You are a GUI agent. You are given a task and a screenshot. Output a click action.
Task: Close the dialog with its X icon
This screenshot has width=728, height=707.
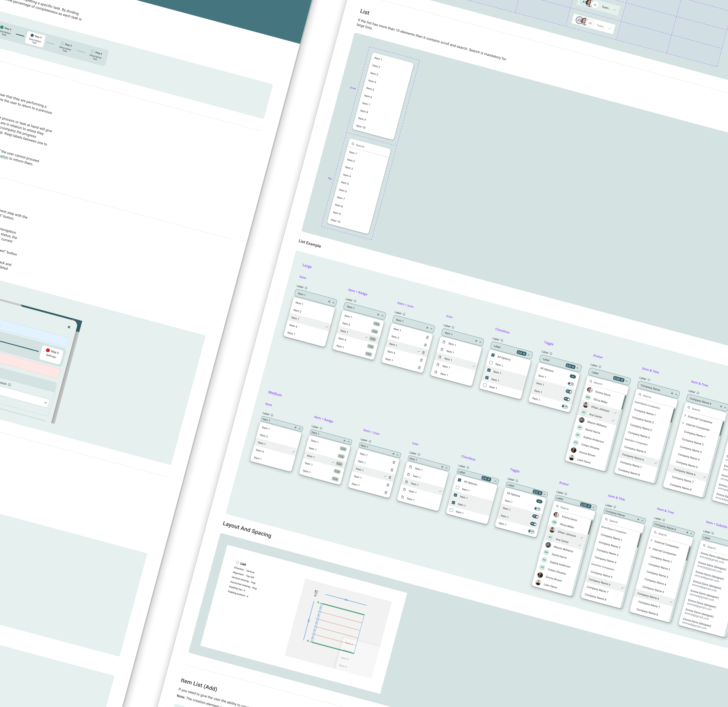point(69,327)
